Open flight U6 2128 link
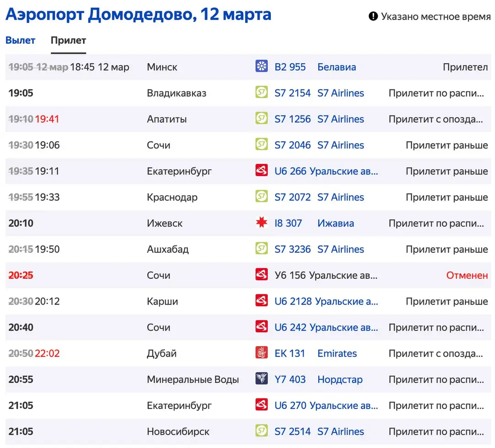495x448 pixels. tap(293, 301)
